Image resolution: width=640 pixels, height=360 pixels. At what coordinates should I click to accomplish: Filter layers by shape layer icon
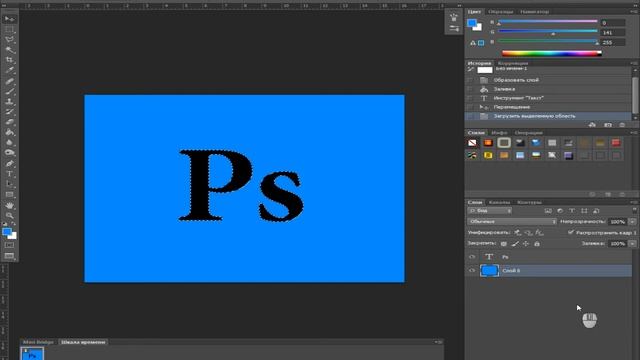pyautogui.click(x=584, y=211)
